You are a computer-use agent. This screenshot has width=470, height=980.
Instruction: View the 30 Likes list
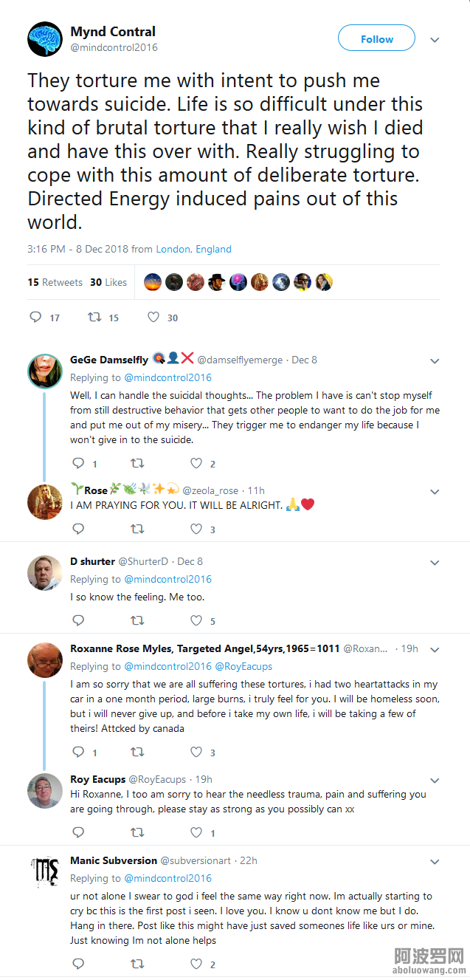pos(108,282)
